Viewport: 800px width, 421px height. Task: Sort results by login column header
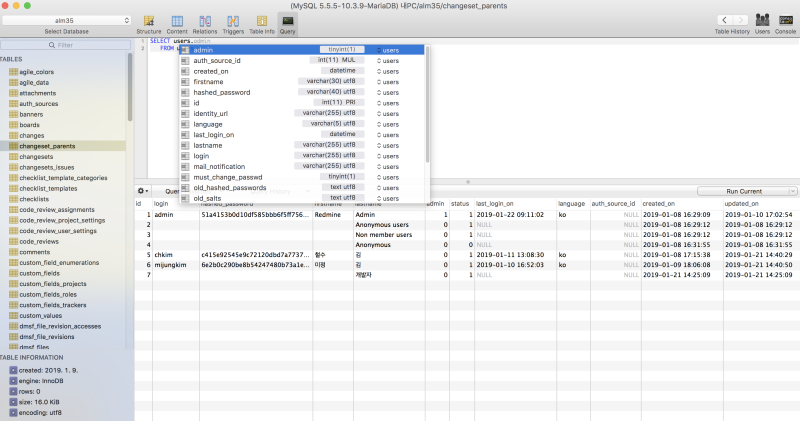pos(176,204)
